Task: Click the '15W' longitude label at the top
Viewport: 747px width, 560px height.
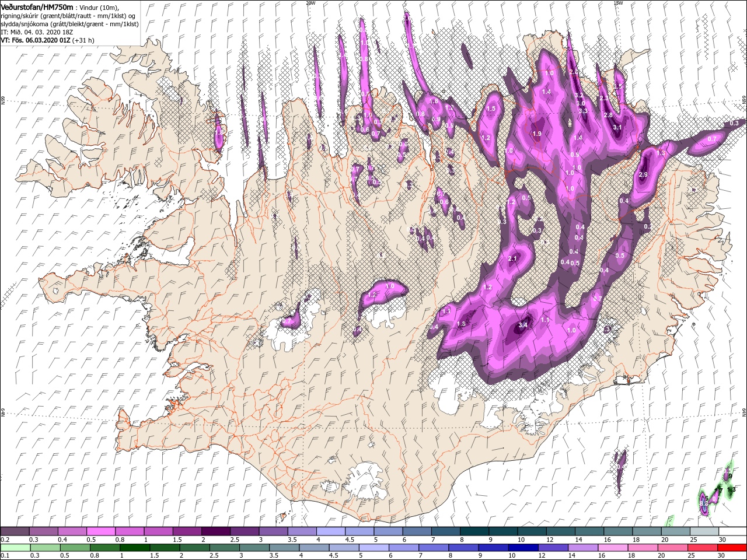Action: pos(618,2)
